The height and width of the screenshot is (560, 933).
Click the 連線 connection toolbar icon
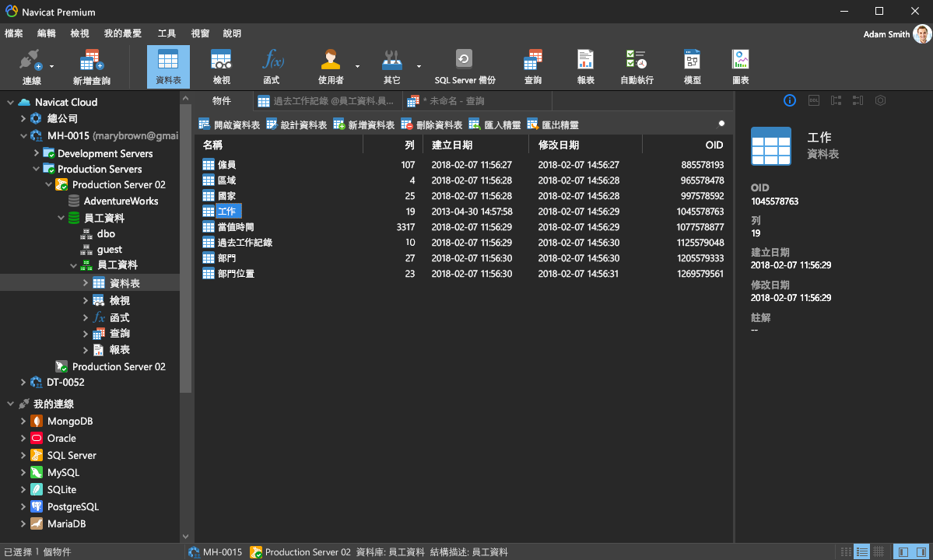31,67
